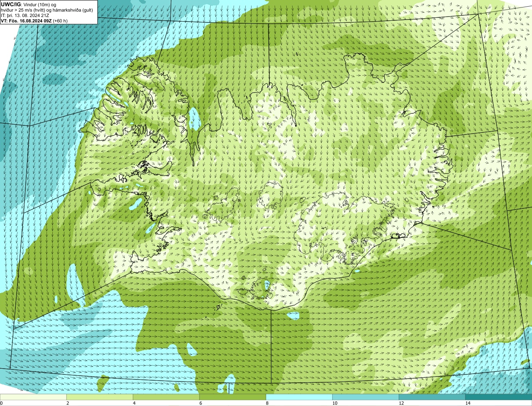The height and width of the screenshot is (406, 532).
Task: Click the scale label "14"
Action: click(x=468, y=403)
